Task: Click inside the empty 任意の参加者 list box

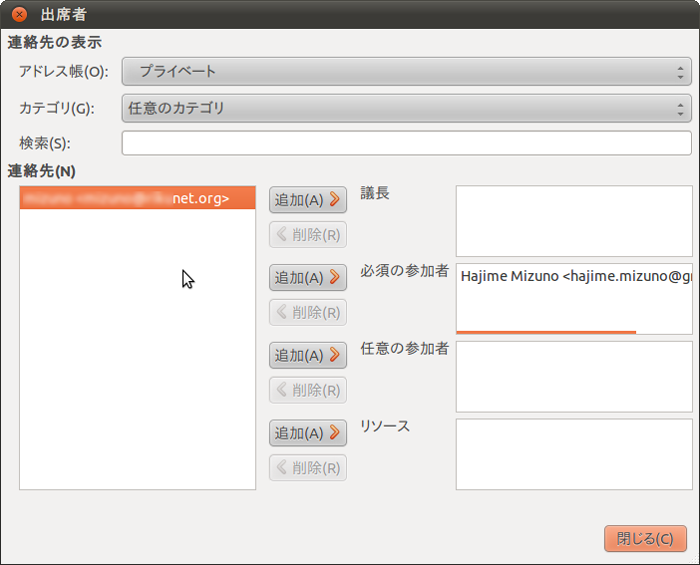Action: point(574,377)
